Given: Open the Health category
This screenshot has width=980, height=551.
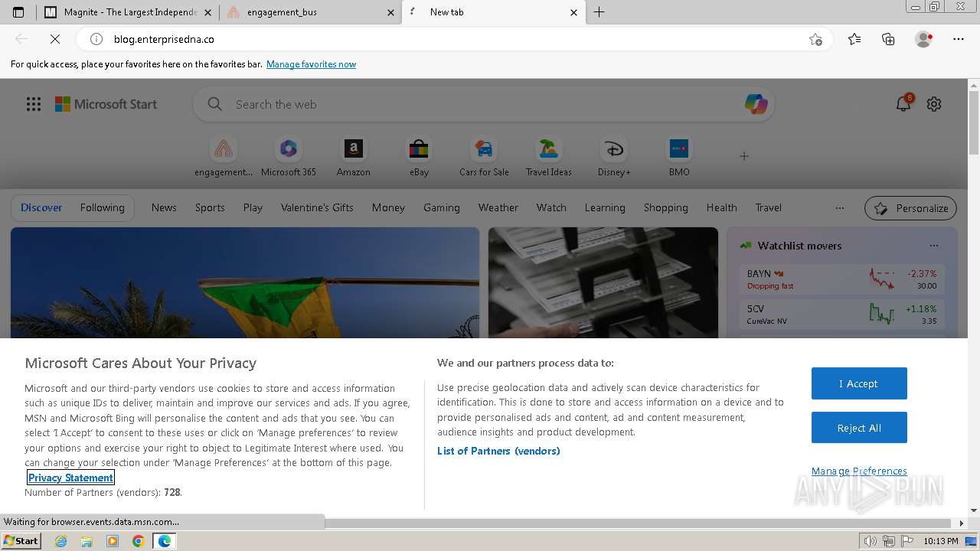Looking at the screenshot, I should pos(721,207).
